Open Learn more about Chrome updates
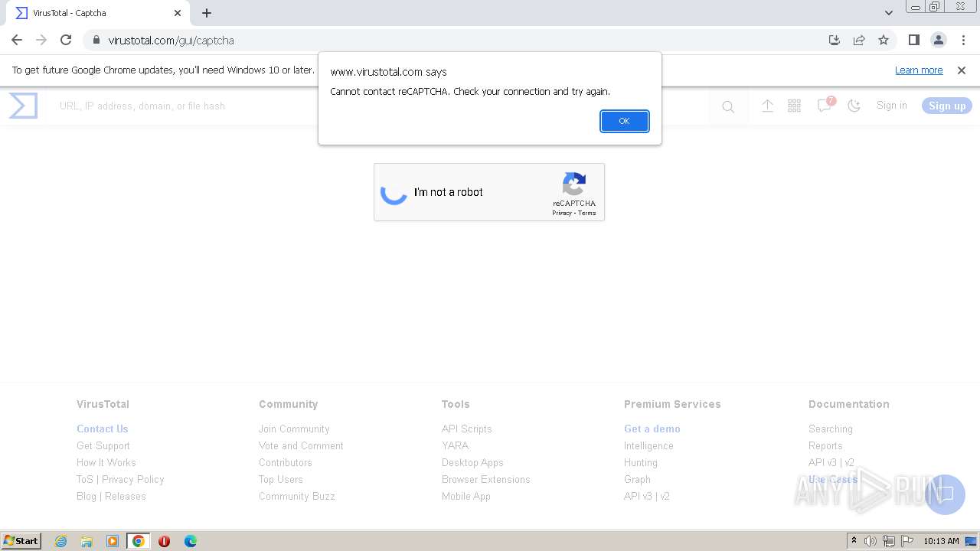The image size is (980, 551). pyautogui.click(x=919, y=70)
